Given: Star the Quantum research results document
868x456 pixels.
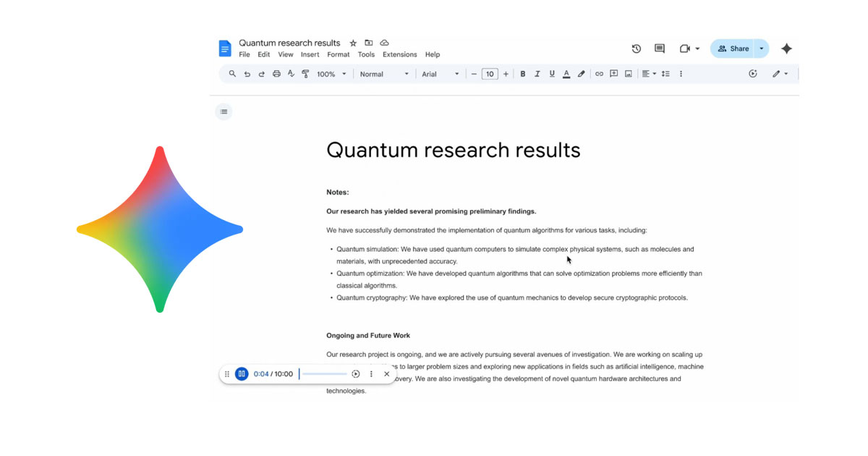Looking at the screenshot, I should coord(353,43).
